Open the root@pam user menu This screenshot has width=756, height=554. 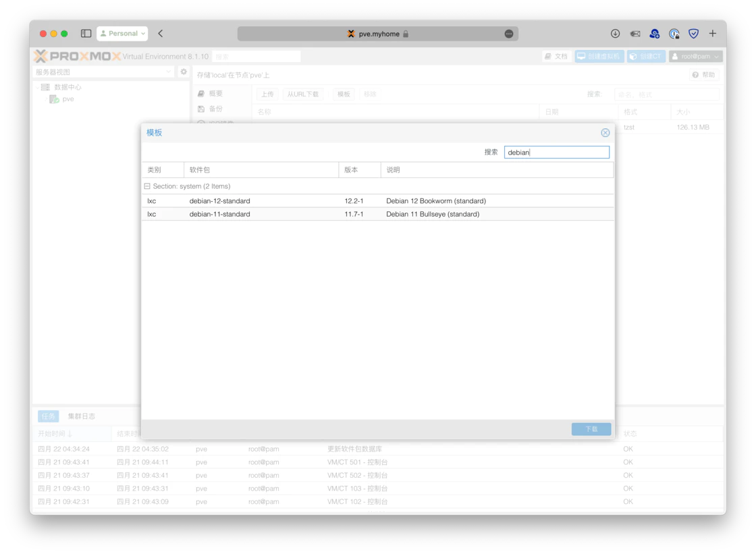pyautogui.click(x=695, y=57)
